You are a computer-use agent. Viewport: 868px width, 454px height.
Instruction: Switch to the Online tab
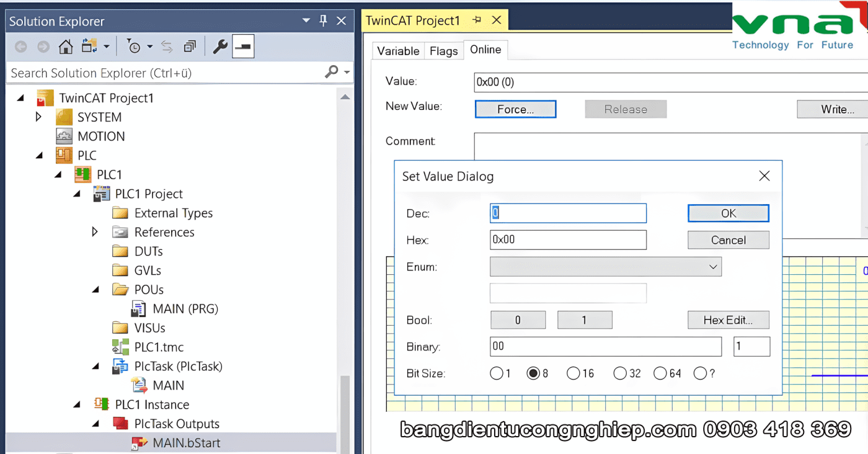(x=485, y=50)
